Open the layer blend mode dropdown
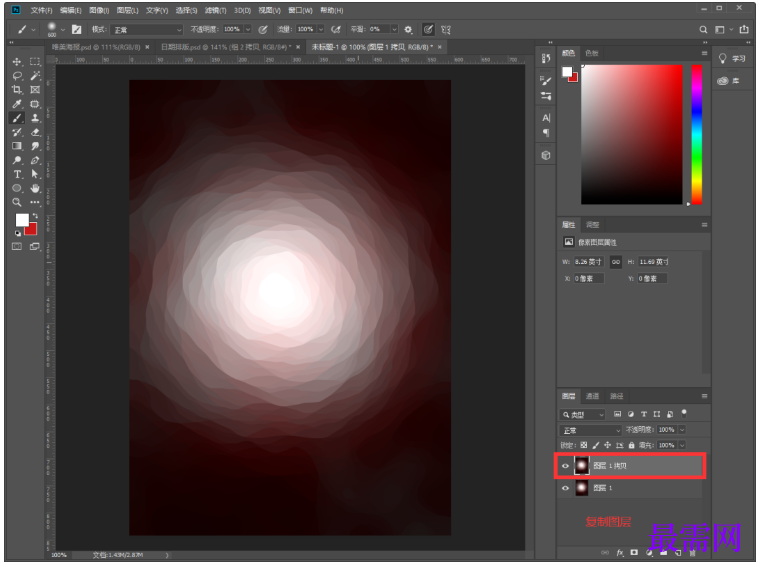 (x=589, y=430)
